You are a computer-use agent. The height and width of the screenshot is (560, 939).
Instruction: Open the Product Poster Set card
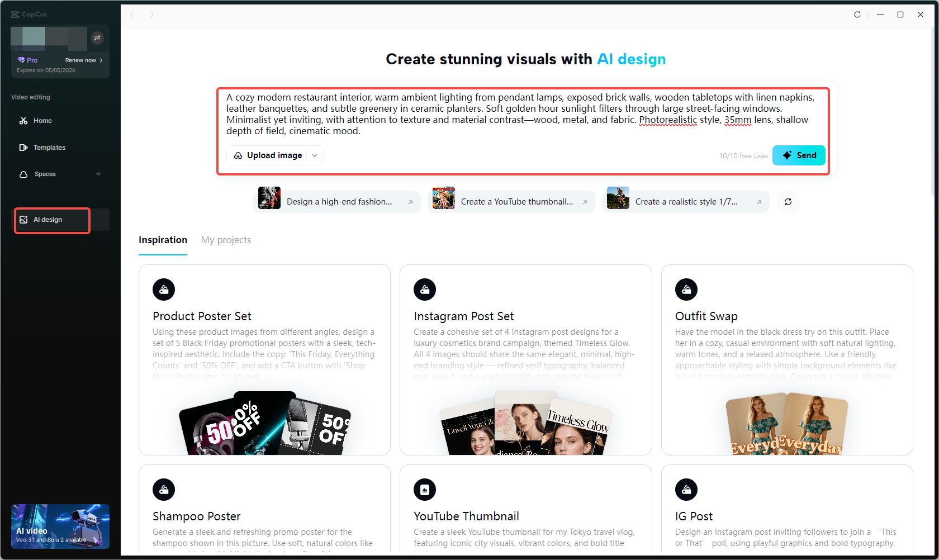coord(264,360)
